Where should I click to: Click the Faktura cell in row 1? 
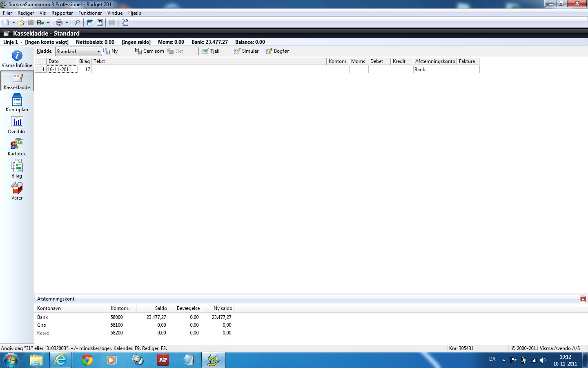(x=468, y=70)
